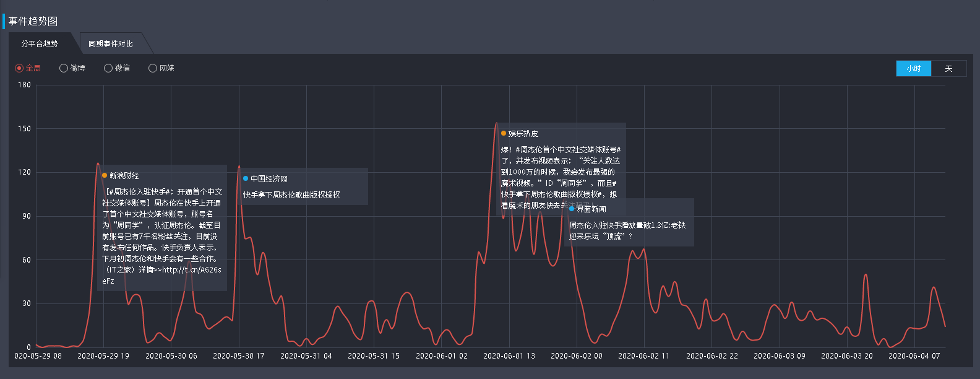Open the 分平台趋势 tab

click(x=40, y=44)
